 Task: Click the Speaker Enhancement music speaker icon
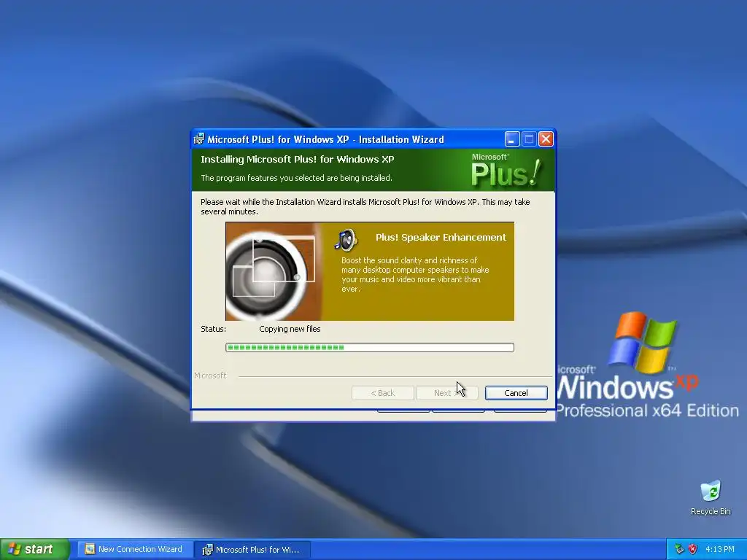click(x=347, y=239)
